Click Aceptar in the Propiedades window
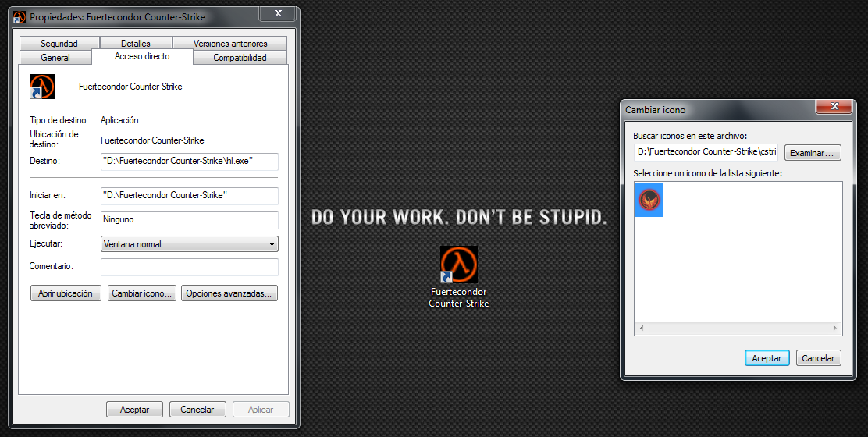This screenshot has width=868, height=437. (134, 410)
